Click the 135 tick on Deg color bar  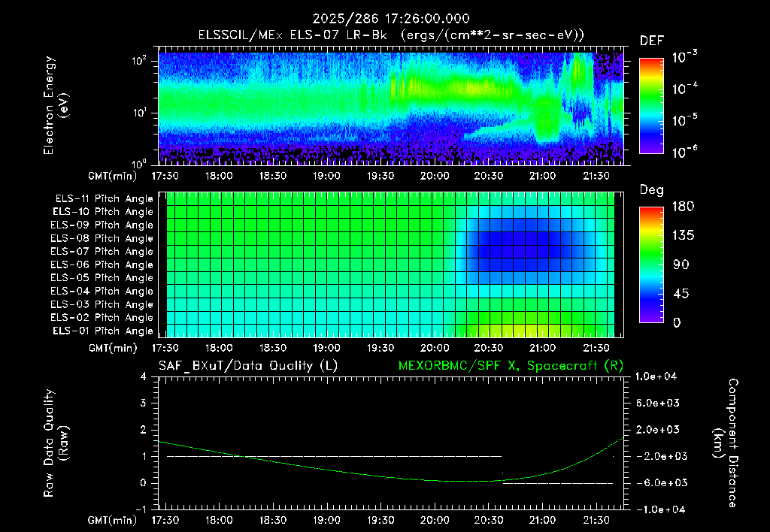click(x=684, y=236)
